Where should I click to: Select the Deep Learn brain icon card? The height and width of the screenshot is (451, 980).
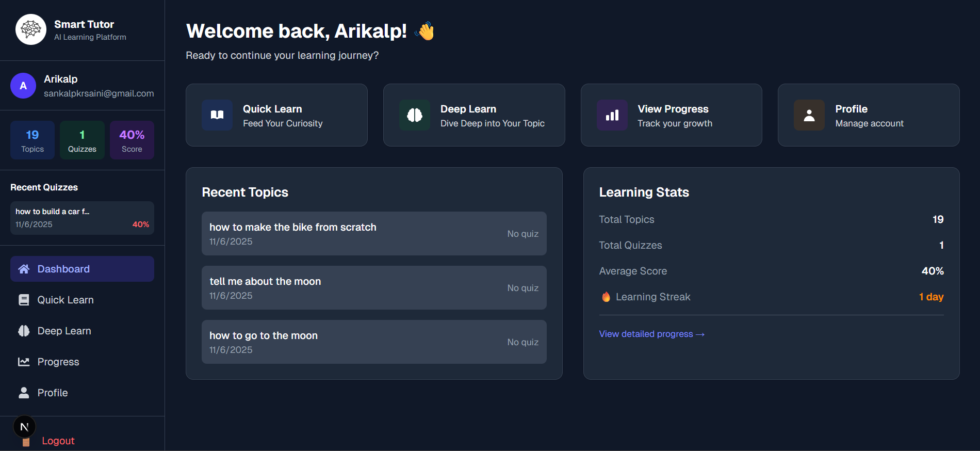tap(415, 115)
